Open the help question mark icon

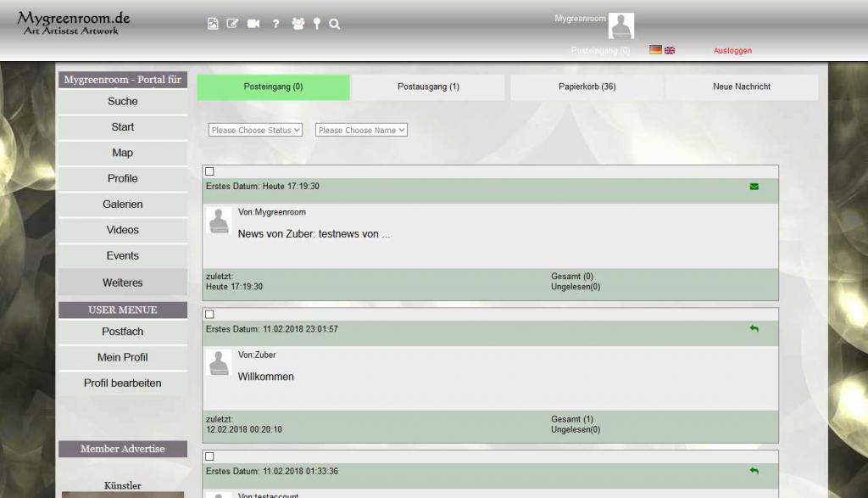(x=275, y=23)
